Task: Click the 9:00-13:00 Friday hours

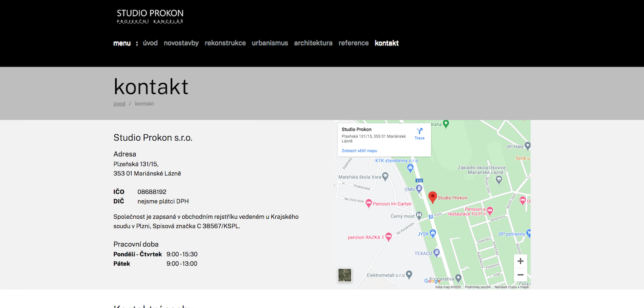Action: pos(182,264)
